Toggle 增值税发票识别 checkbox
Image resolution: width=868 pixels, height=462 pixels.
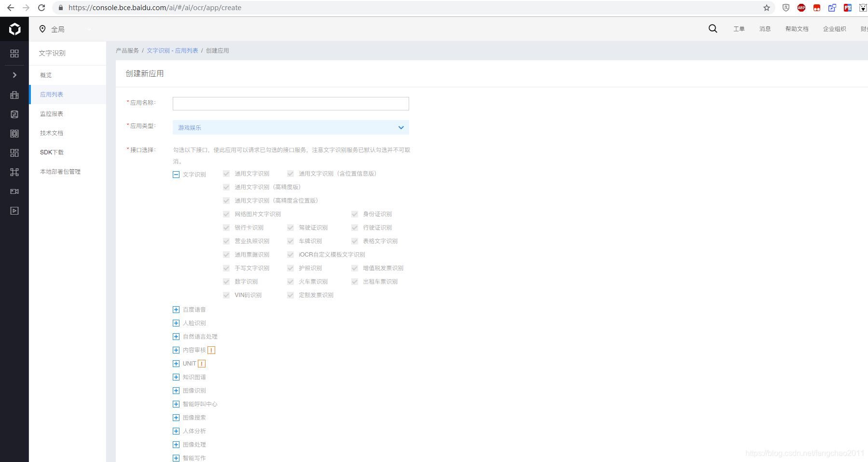[x=355, y=268]
